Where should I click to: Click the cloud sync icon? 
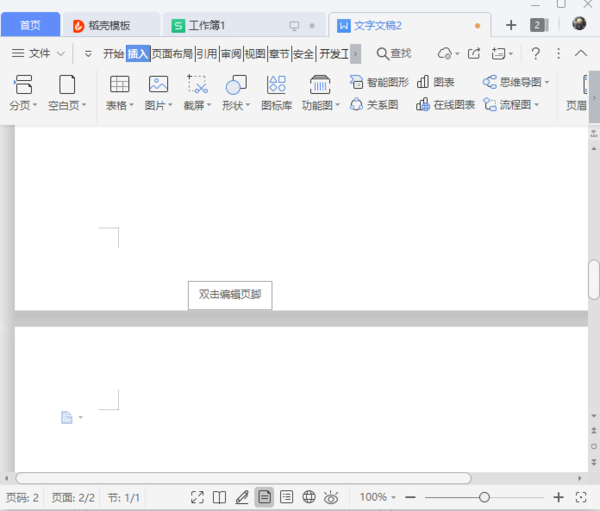[445, 54]
